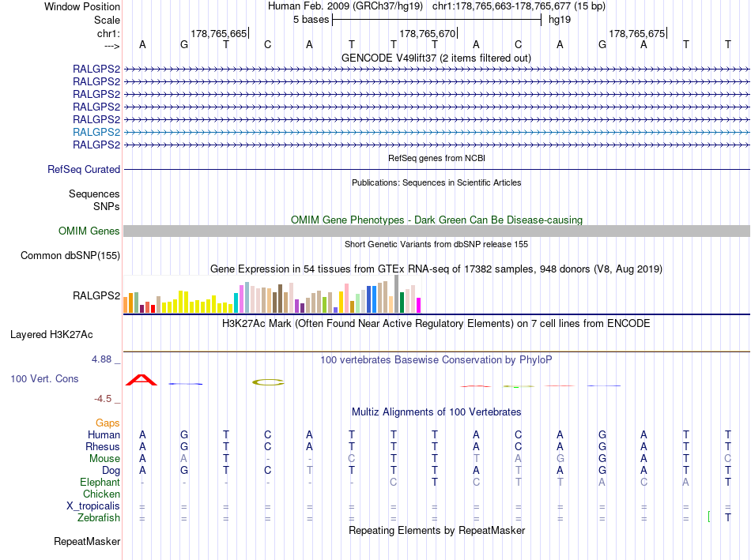Click position marker 178,765,665
This screenshot has width=751, height=560.
[x=219, y=33]
